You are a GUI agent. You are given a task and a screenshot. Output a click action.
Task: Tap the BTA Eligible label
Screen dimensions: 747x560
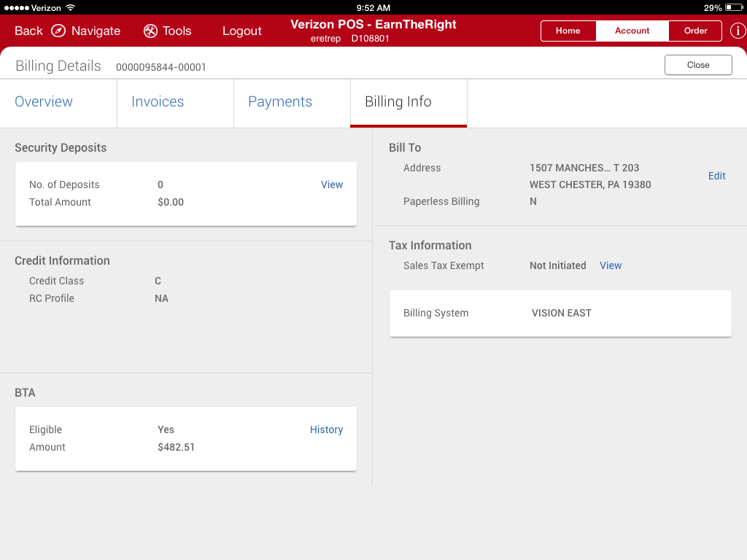point(45,429)
